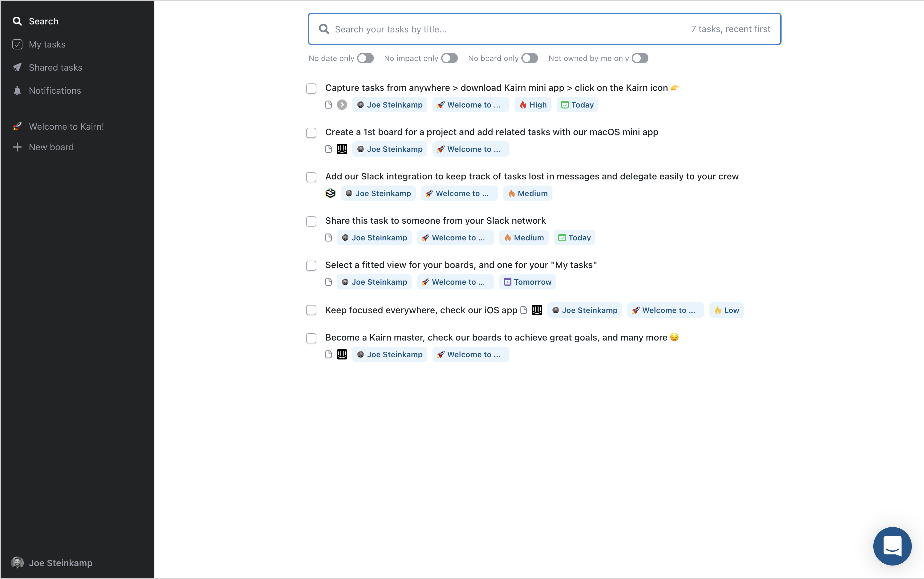
Task: Open My tasks in the sidebar
Action: tap(47, 44)
